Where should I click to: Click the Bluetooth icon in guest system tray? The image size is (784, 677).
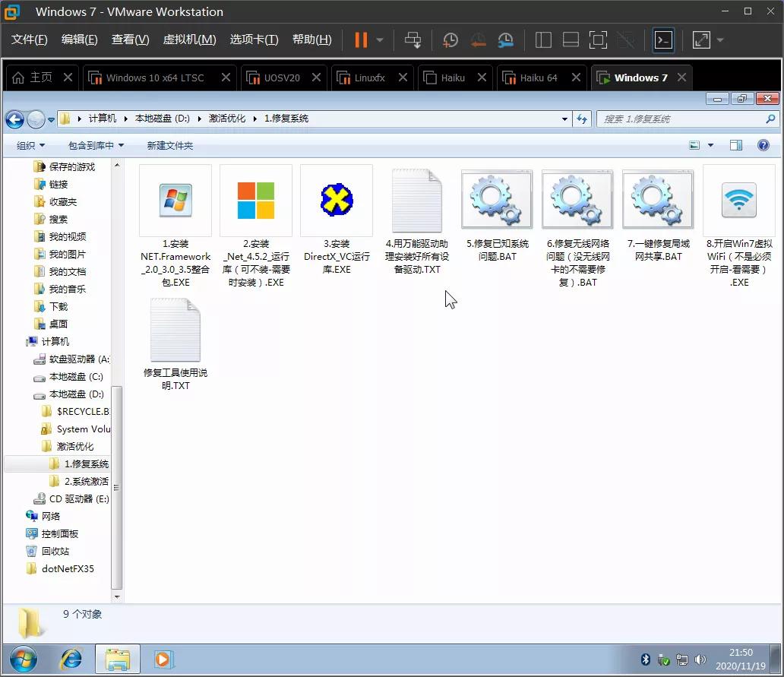(x=645, y=660)
